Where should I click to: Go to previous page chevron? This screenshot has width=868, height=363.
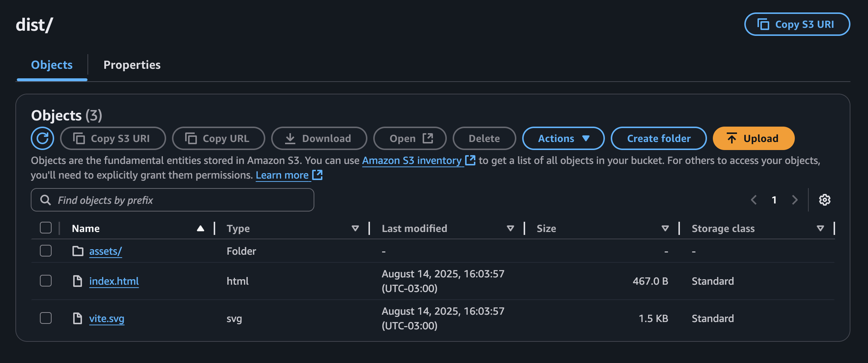(x=754, y=200)
